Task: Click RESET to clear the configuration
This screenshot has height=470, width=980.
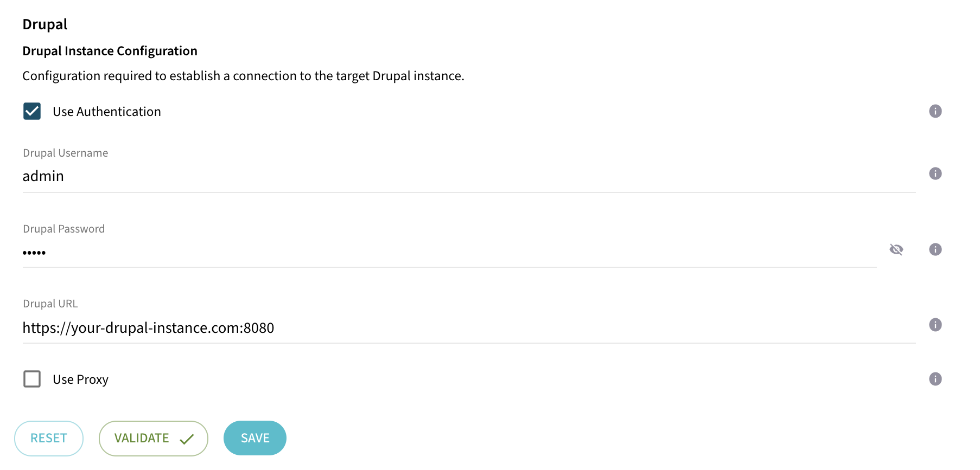Action: pos(49,438)
